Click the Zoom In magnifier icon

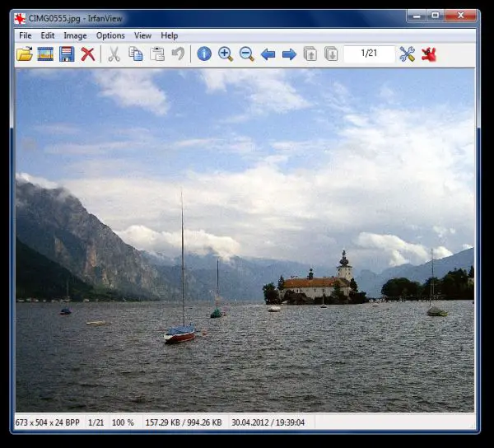pyautogui.click(x=226, y=54)
